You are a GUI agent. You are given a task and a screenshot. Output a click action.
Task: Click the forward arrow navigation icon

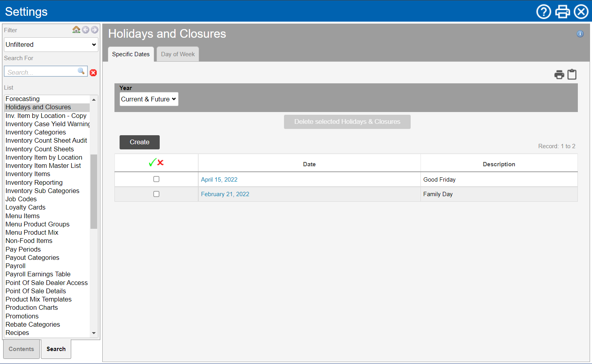click(94, 30)
